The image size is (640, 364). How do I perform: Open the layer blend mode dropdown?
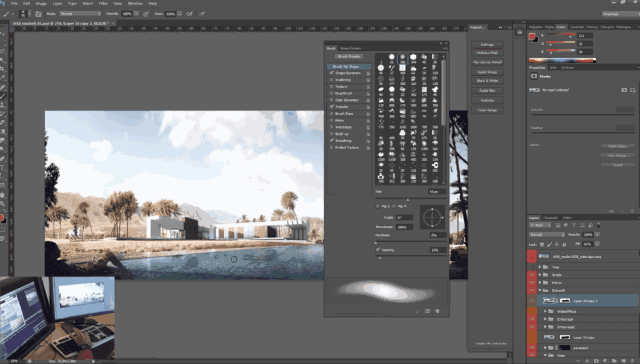(x=547, y=235)
